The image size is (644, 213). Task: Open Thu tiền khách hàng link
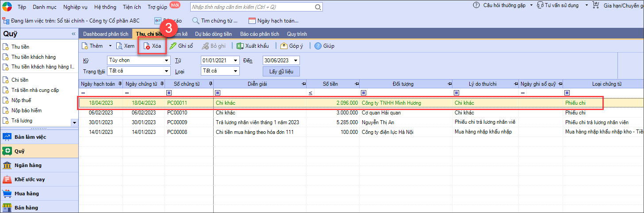[x=34, y=57]
